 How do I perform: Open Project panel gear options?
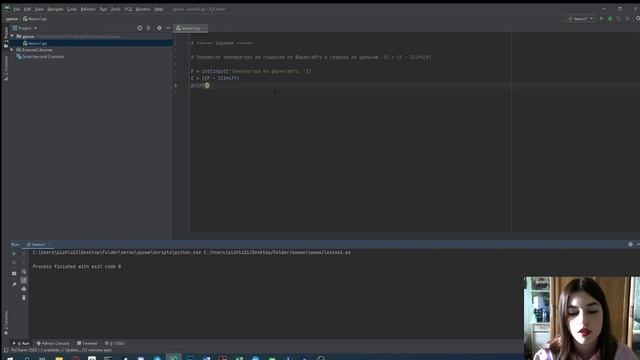159,28
